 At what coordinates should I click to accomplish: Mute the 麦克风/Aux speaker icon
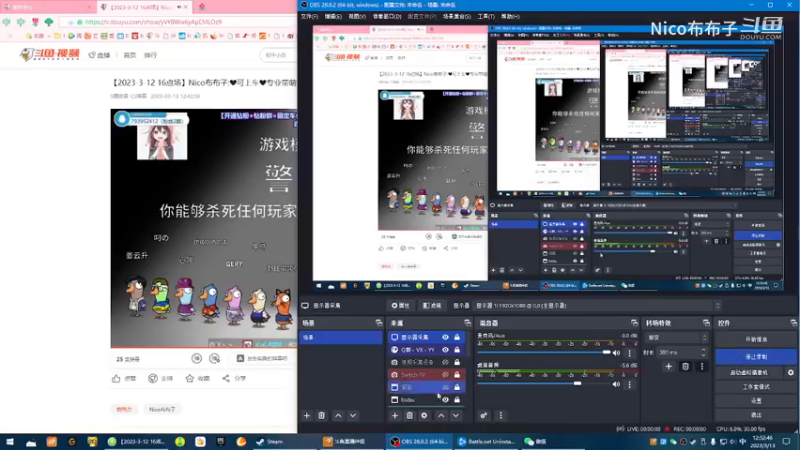[x=616, y=353]
